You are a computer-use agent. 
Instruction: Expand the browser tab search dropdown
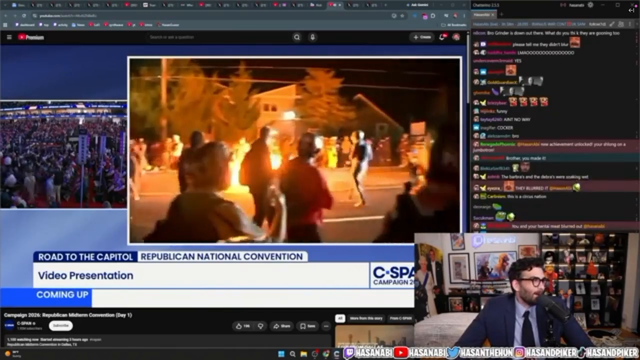click(5, 5)
